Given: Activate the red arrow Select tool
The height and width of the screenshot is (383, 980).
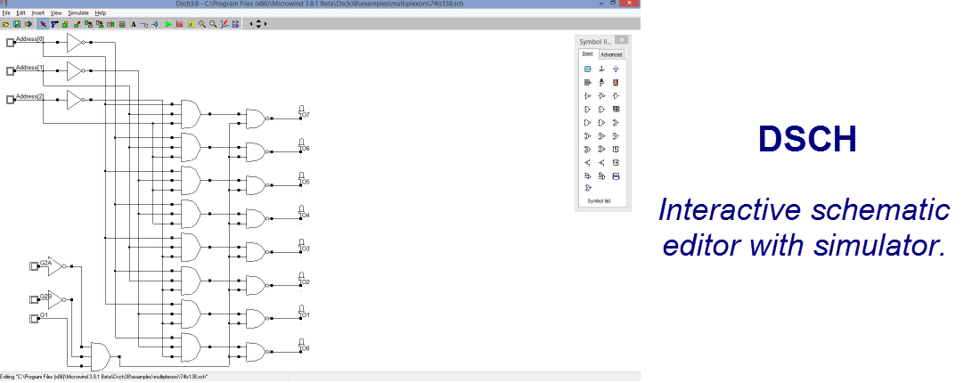Looking at the screenshot, I should (43, 24).
